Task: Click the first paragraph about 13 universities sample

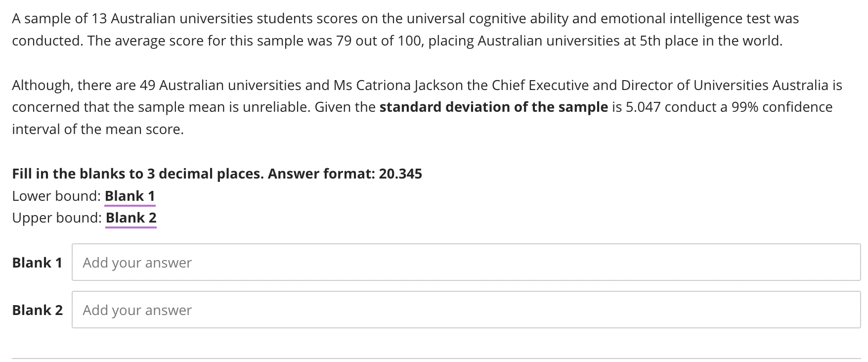Action: pos(395,30)
